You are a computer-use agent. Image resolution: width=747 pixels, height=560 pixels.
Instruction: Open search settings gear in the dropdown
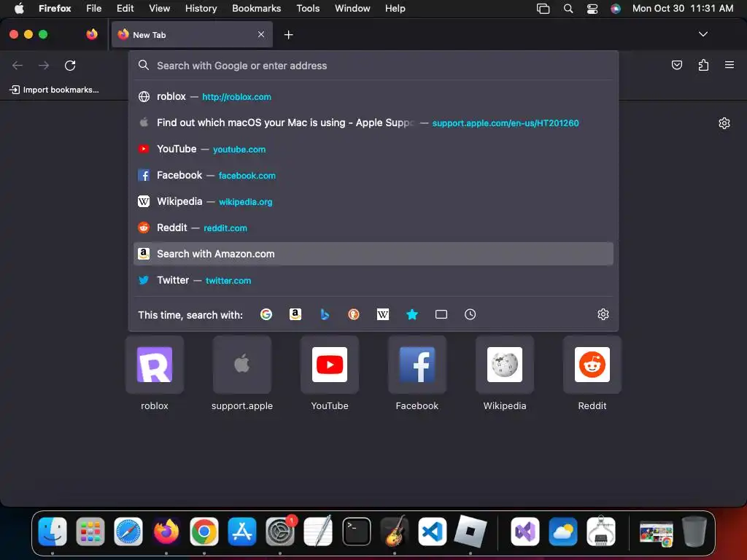(603, 314)
